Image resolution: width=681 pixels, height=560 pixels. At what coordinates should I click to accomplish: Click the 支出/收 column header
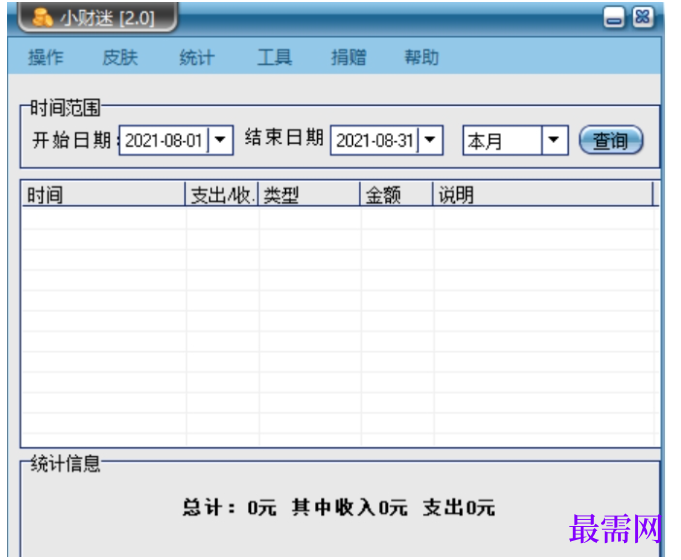tap(221, 194)
